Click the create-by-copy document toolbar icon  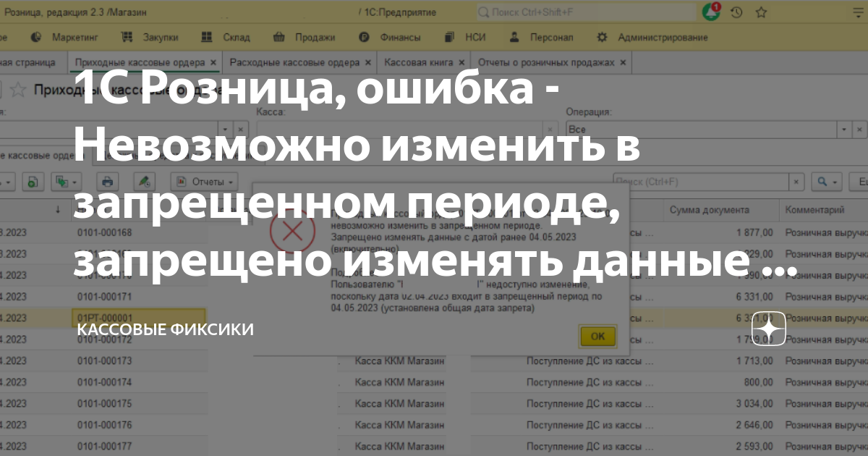[x=33, y=181]
